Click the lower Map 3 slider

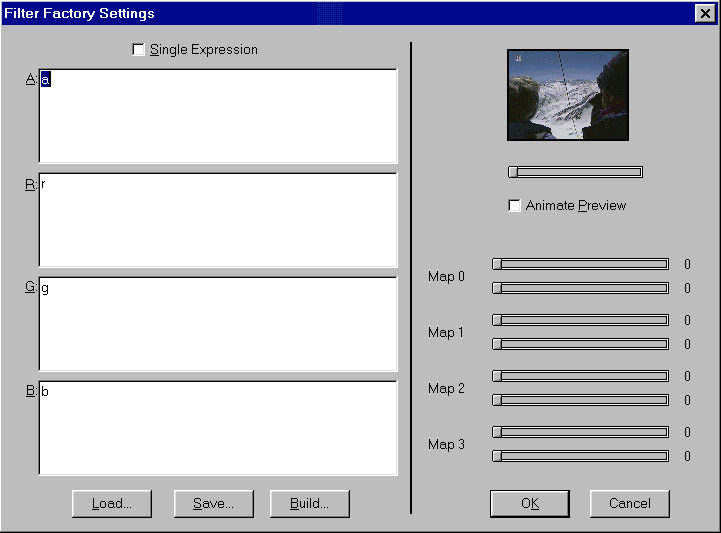pyautogui.click(x=580, y=456)
